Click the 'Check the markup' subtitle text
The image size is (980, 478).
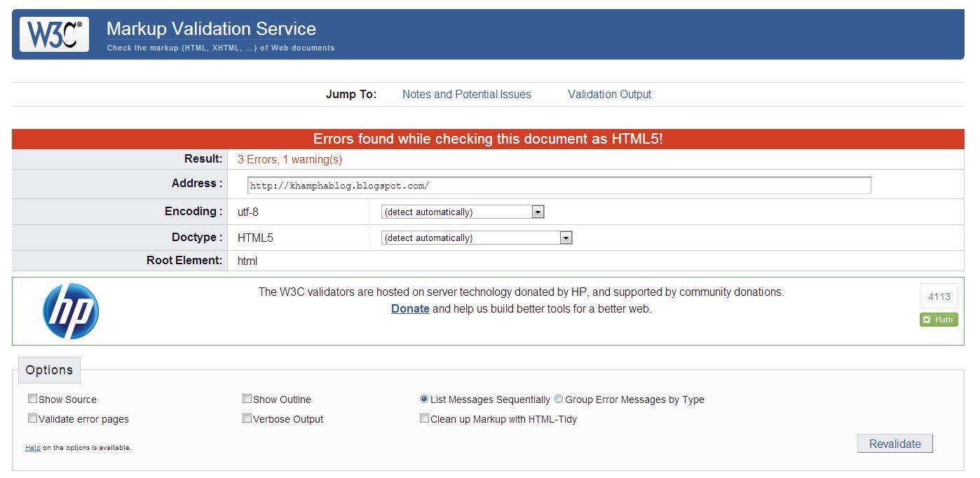(x=221, y=48)
